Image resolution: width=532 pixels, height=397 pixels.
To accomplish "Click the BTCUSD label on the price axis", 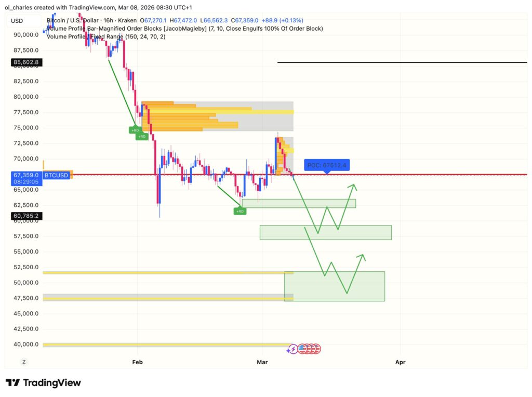I will 56,175.
